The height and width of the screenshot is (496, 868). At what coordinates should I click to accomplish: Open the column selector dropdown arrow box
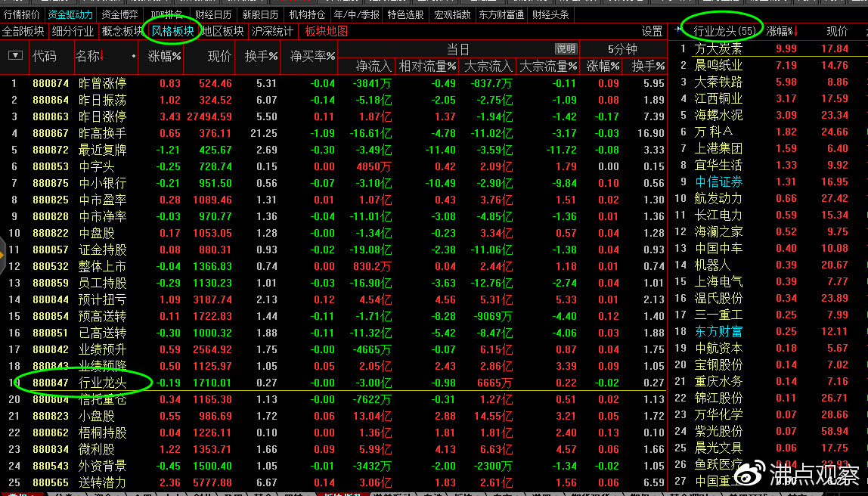pyautogui.click(x=15, y=55)
